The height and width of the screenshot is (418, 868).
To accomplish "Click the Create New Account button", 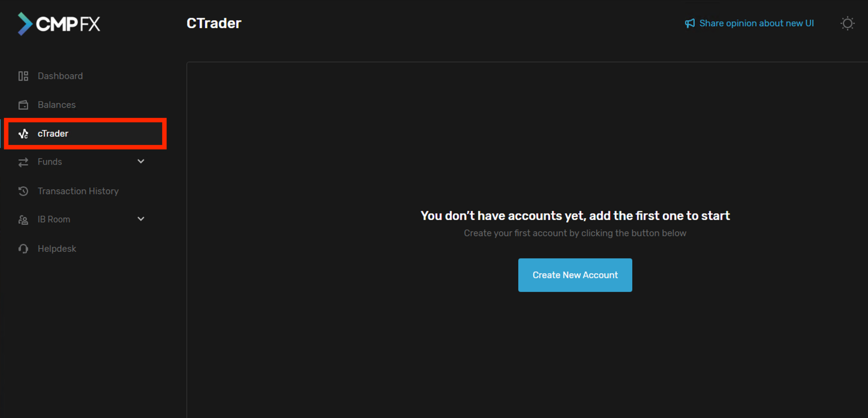I will [x=575, y=275].
